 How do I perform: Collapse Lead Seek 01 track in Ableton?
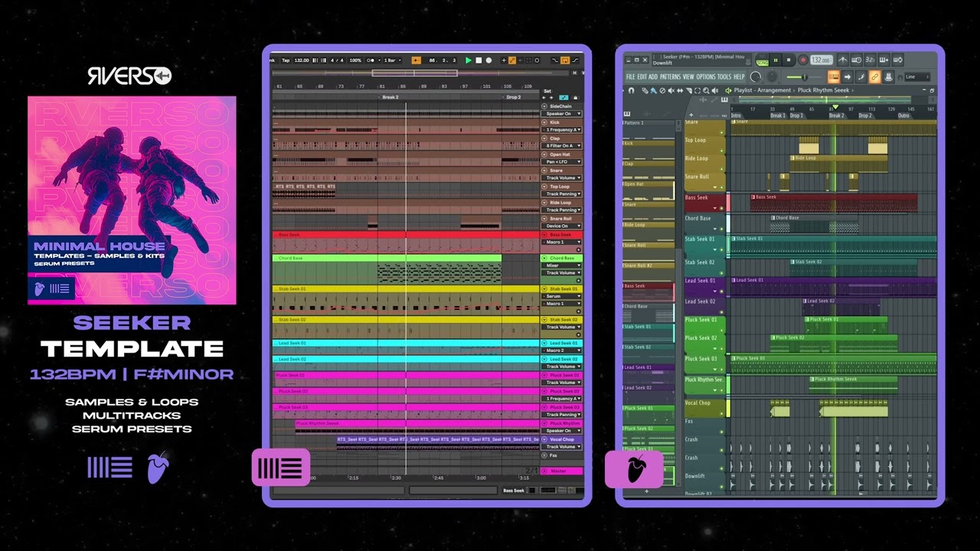click(x=544, y=343)
